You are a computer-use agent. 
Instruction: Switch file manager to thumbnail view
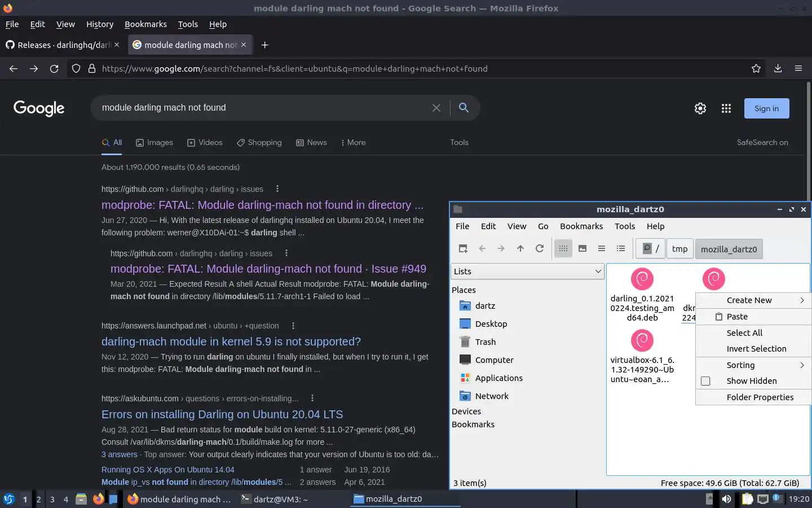(x=582, y=248)
